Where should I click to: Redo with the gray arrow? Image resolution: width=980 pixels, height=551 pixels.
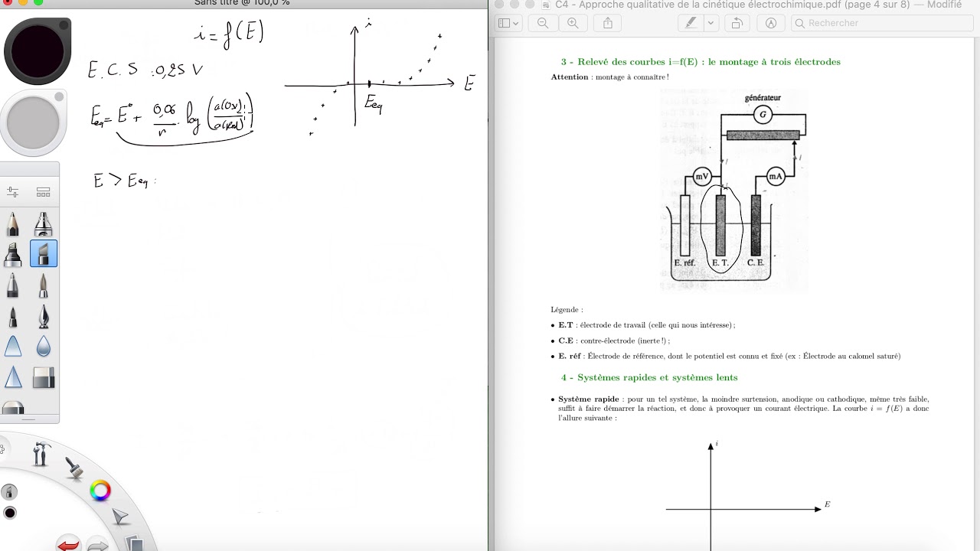(97, 545)
